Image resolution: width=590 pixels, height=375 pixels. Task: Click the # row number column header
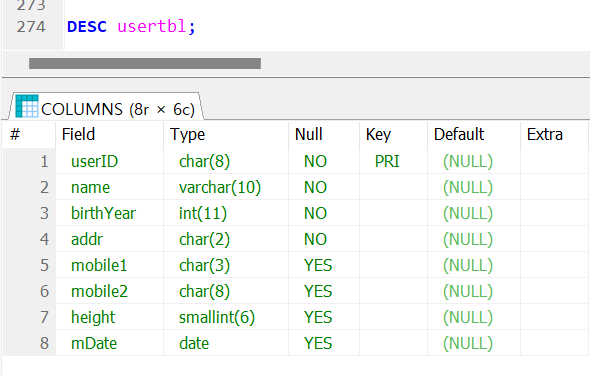(29, 134)
